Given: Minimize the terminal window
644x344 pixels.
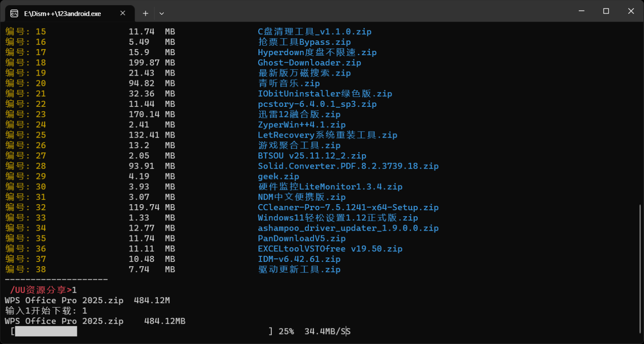Looking at the screenshot, I should point(581,11).
